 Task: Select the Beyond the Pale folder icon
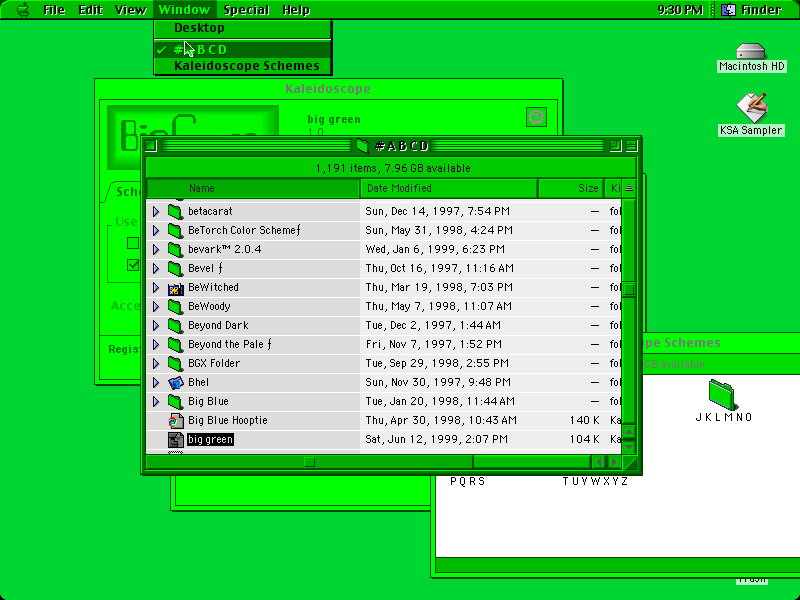(176, 344)
